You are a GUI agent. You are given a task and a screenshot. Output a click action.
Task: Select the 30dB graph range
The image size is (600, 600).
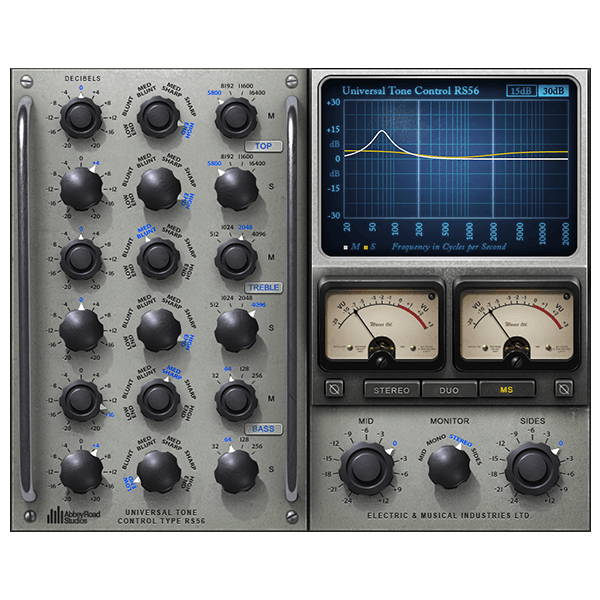click(x=553, y=91)
